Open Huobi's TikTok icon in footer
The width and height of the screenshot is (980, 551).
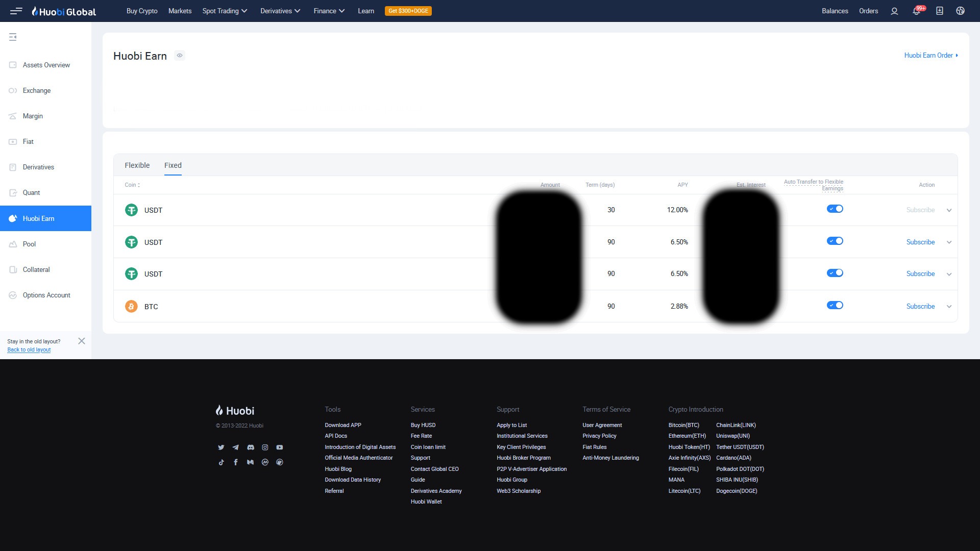221,462
